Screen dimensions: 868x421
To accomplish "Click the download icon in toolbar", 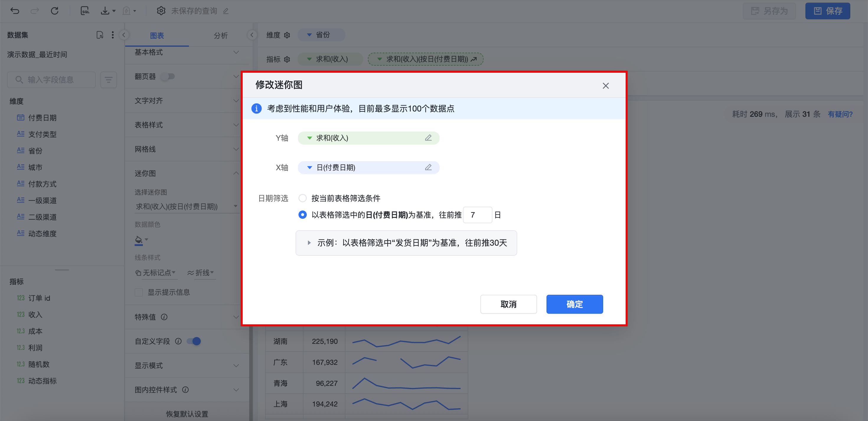I will [105, 11].
